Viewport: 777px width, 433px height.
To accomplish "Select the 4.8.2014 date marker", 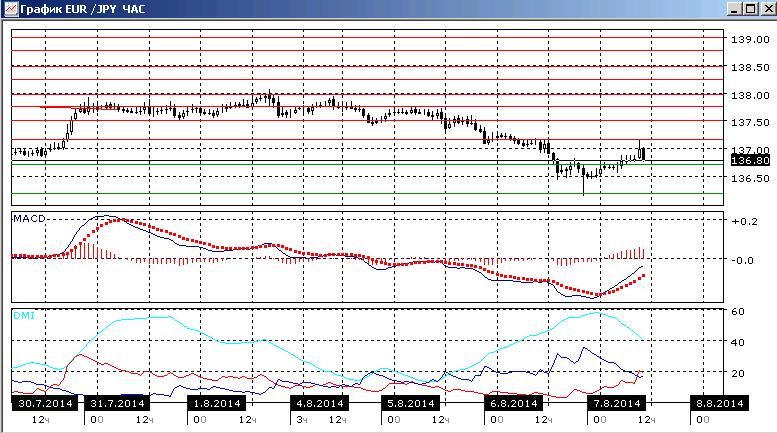I will [320, 403].
